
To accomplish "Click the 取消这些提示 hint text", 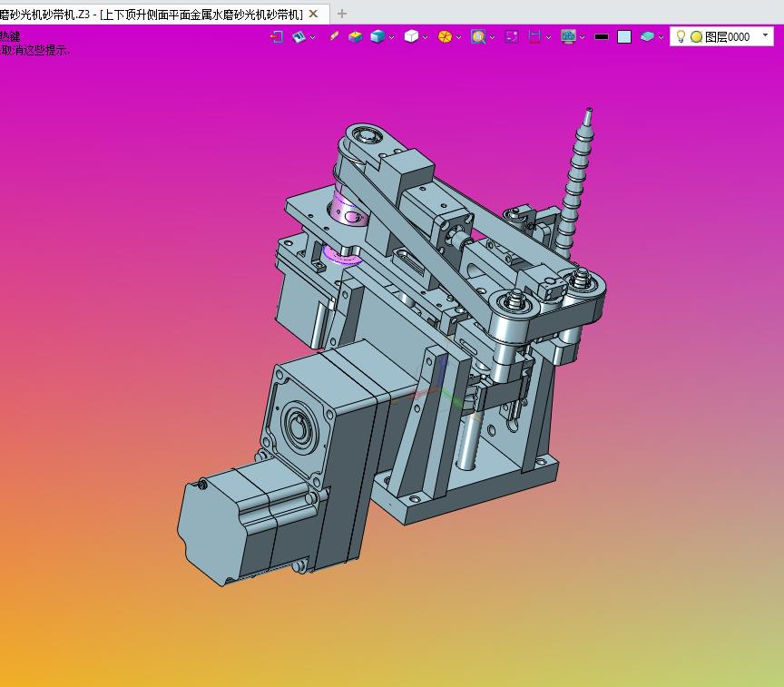I will pyautogui.click(x=34, y=50).
